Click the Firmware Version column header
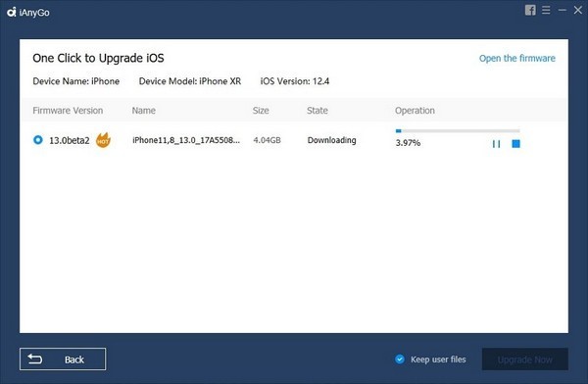Screen dimensions: 588x384 click(x=68, y=111)
